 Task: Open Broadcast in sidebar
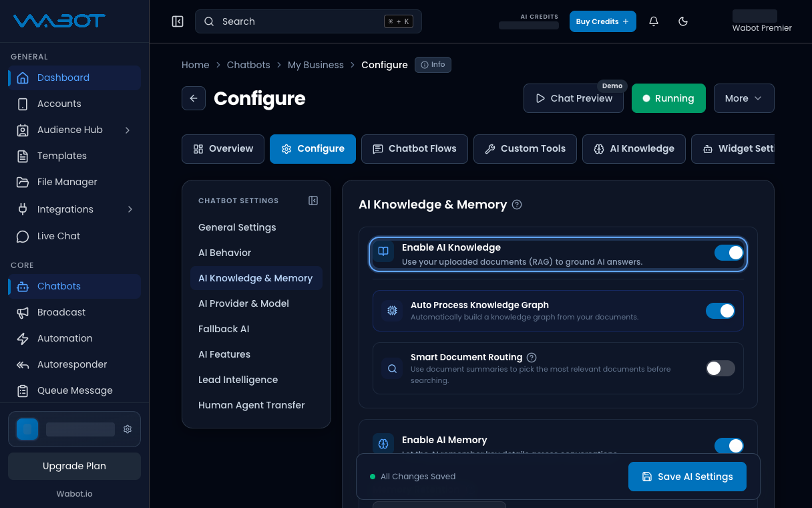point(75,312)
